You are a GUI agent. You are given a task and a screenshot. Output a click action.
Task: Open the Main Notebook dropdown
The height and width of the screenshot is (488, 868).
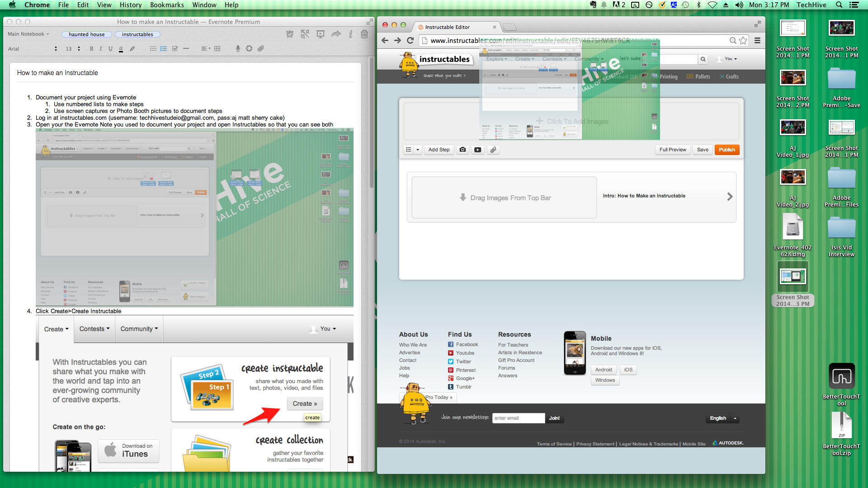pos(28,34)
